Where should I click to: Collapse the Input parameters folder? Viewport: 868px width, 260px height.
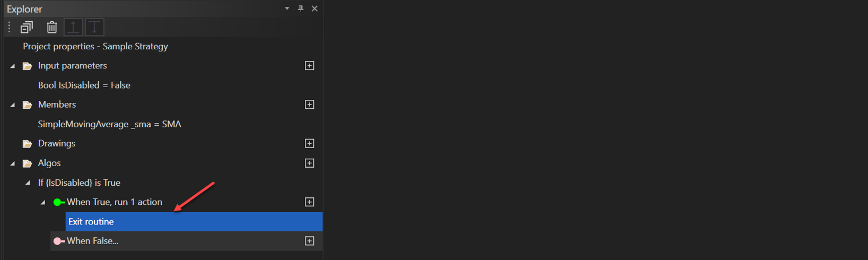(13, 66)
